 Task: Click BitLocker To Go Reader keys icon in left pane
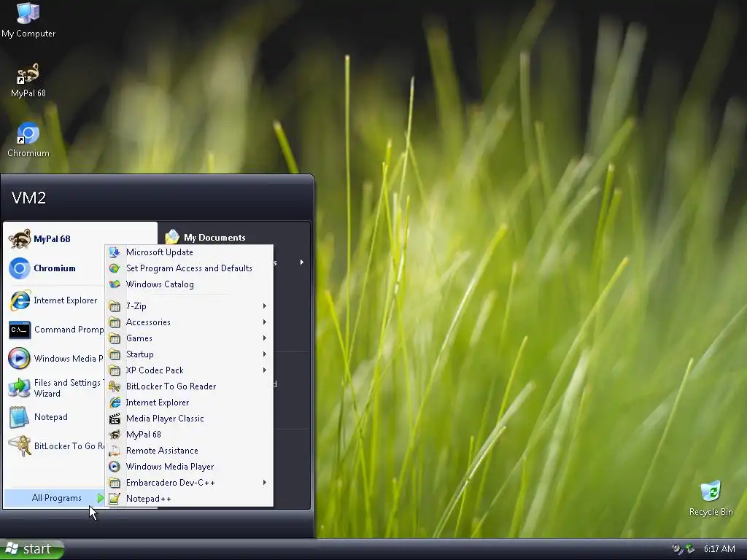20,446
